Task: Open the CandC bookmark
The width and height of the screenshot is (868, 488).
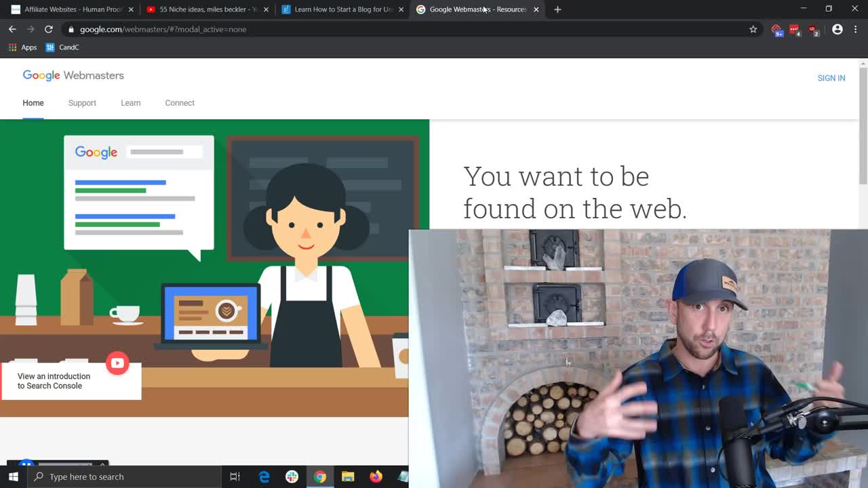Action: (62, 47)
